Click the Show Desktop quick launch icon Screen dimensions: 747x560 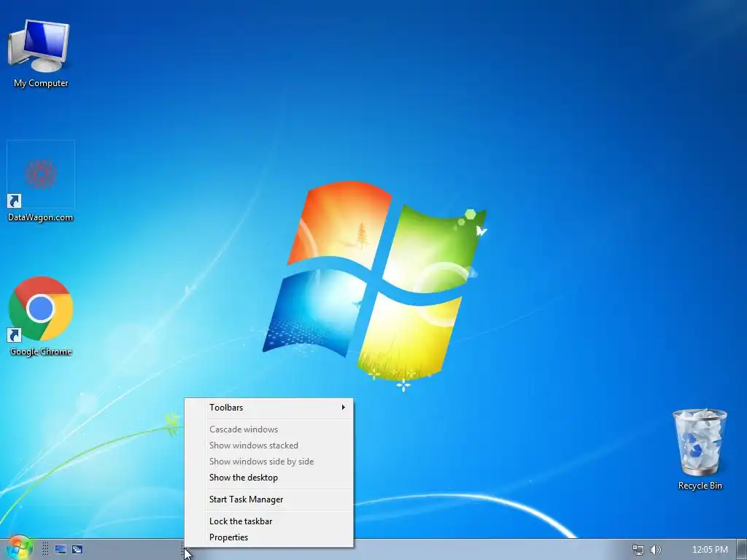coord(61,549)
